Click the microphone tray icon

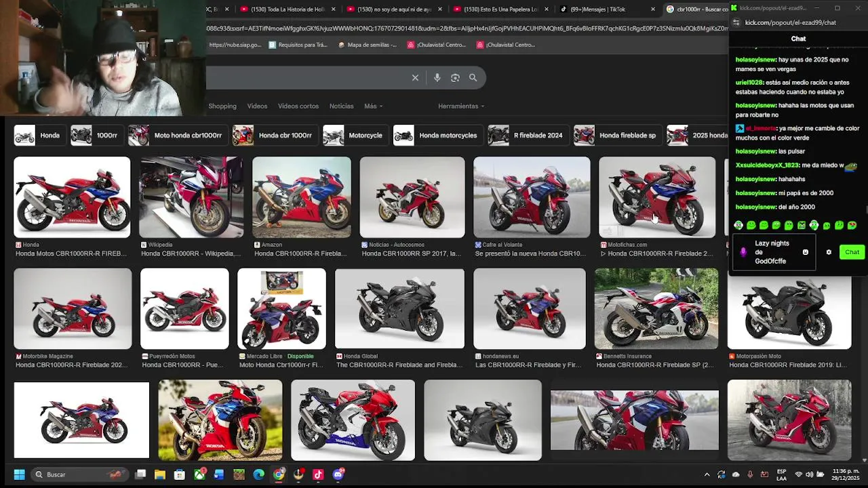coord(750,474)
